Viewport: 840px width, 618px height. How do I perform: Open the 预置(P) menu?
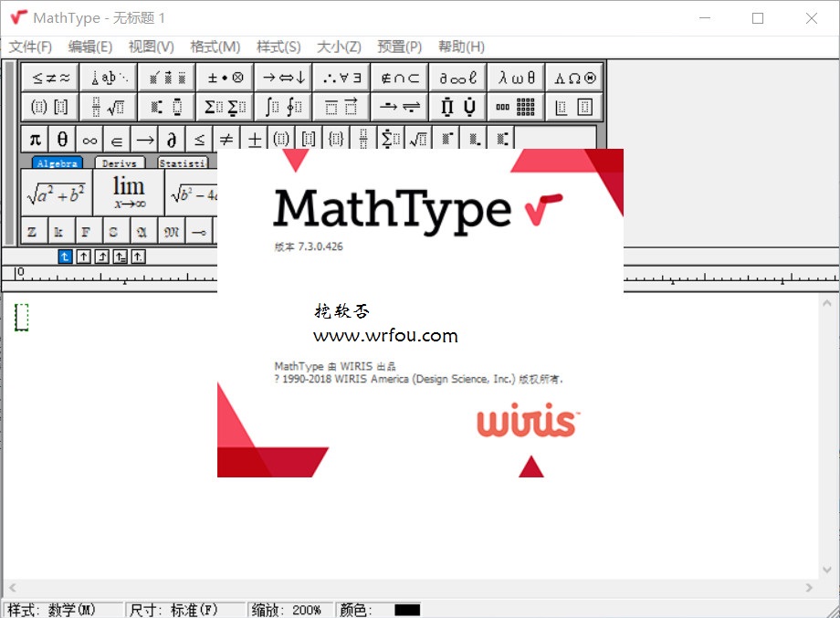click(x=400, y=47)
